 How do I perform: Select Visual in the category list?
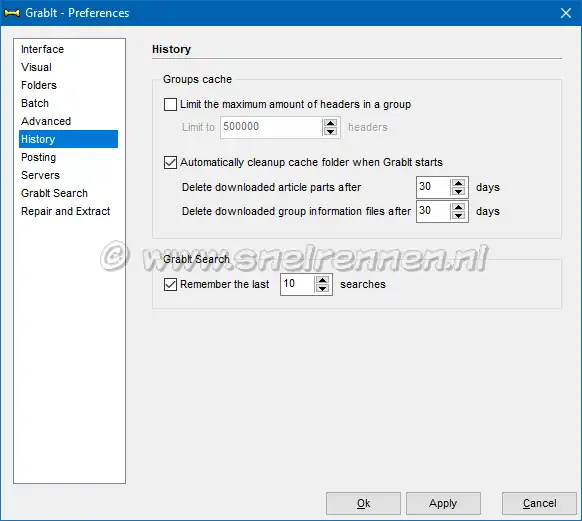coord(36,67)
